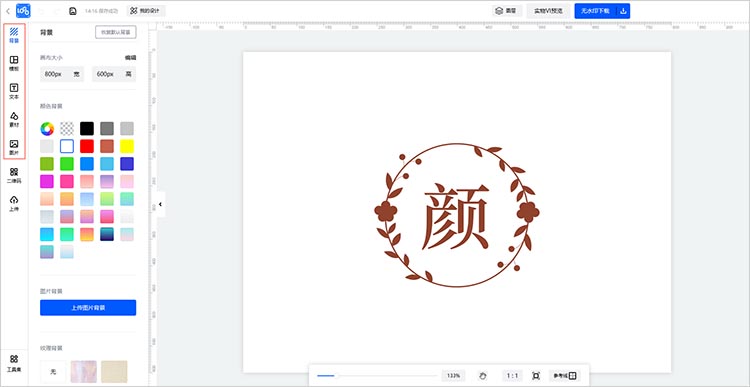Open the 模板 (templates) sidebar tab
The width and height of the screenshot is (750, 387).
tap(14, 63)
